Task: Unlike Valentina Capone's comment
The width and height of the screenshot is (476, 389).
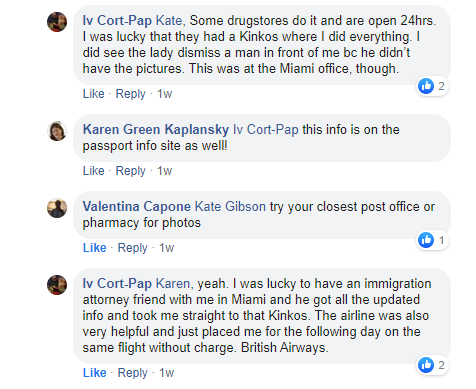Action: [95, 248]
